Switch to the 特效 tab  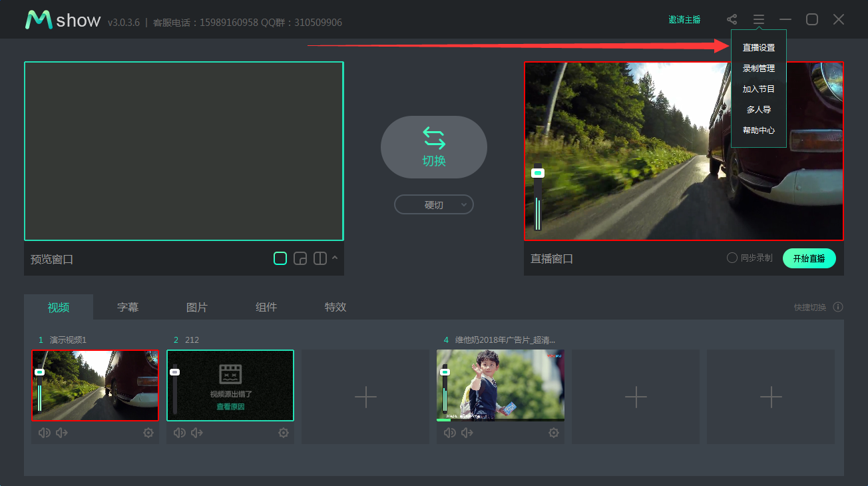[x=335, y=307]
